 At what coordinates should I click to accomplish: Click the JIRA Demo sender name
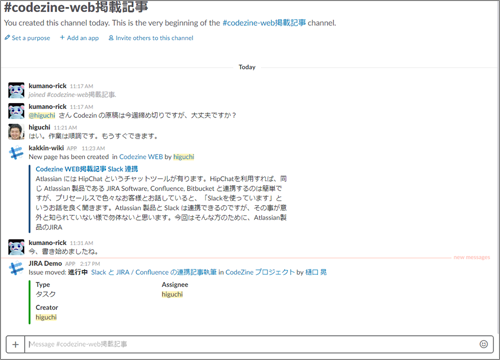(x=45, y=263)
